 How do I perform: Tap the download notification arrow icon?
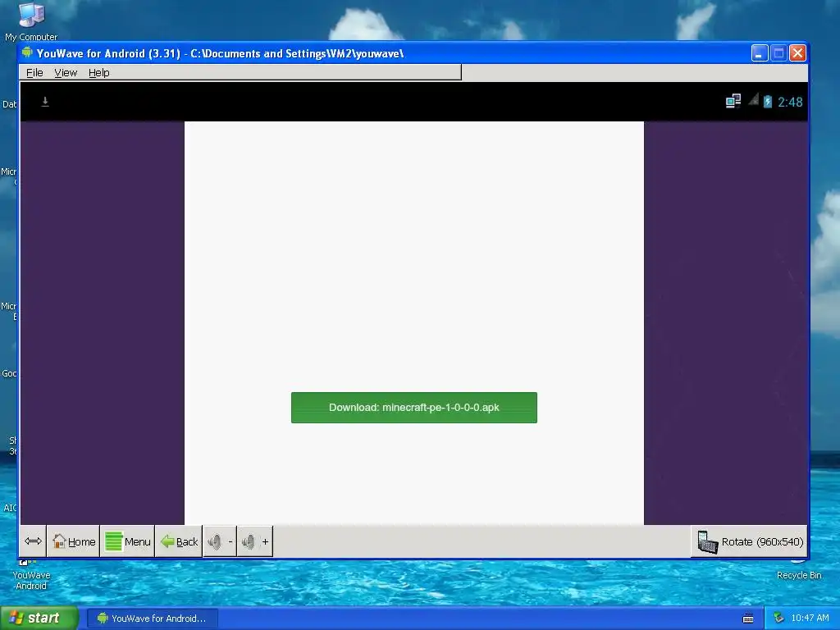point(45,102)
